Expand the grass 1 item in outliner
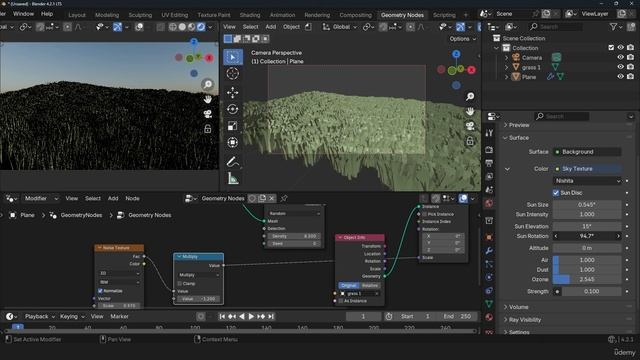 tap(507, 67)
